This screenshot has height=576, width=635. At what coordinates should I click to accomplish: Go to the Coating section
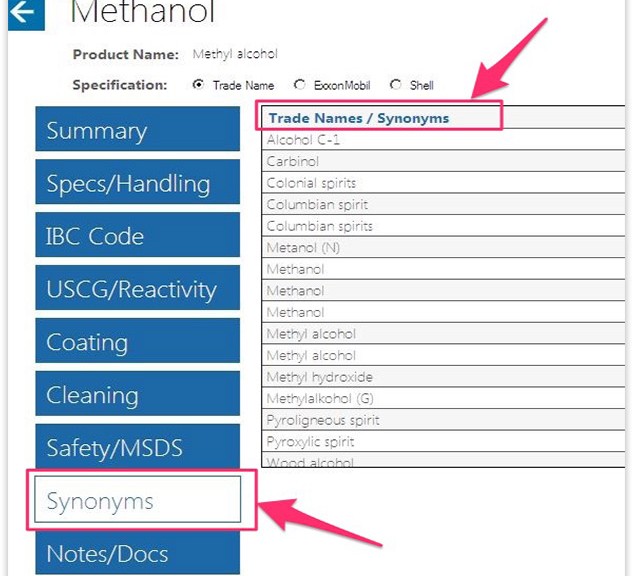tap(138, 341)
